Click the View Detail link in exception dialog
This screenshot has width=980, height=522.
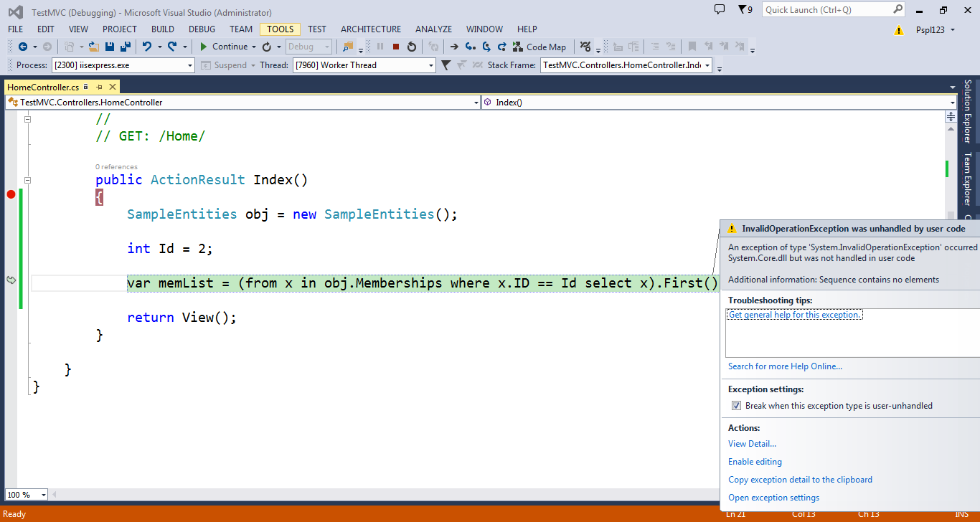pos(751,443)
